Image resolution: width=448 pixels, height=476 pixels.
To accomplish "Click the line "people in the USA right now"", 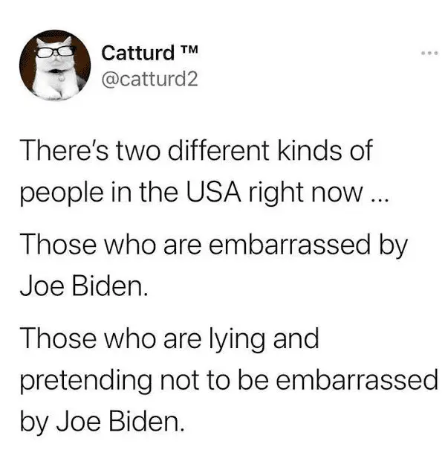I will pos(204,193).
